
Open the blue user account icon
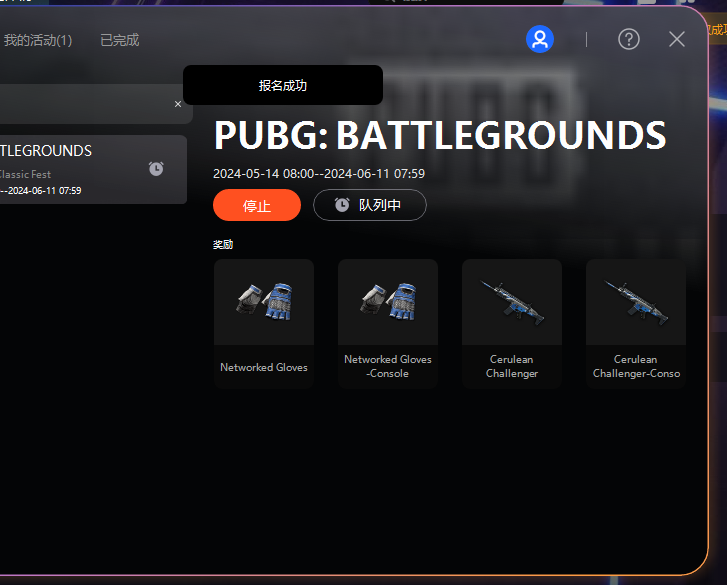[540, 39]
